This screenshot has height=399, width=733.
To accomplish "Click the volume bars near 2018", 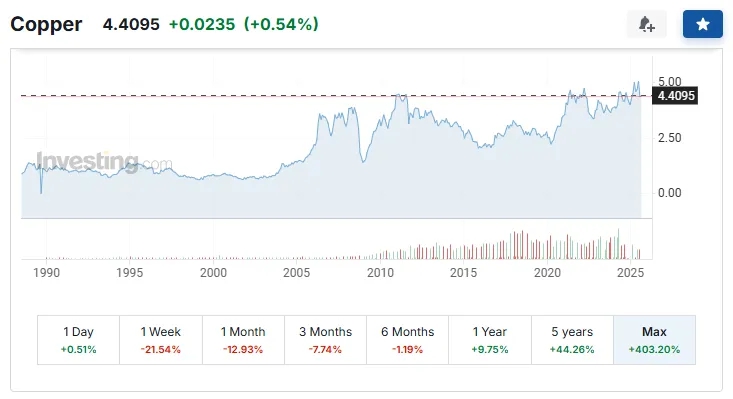I will point(518,245).
